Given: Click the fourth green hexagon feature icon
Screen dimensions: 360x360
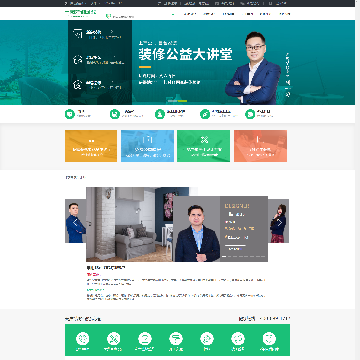Looking at the screenshot, I should coord(205,114).
